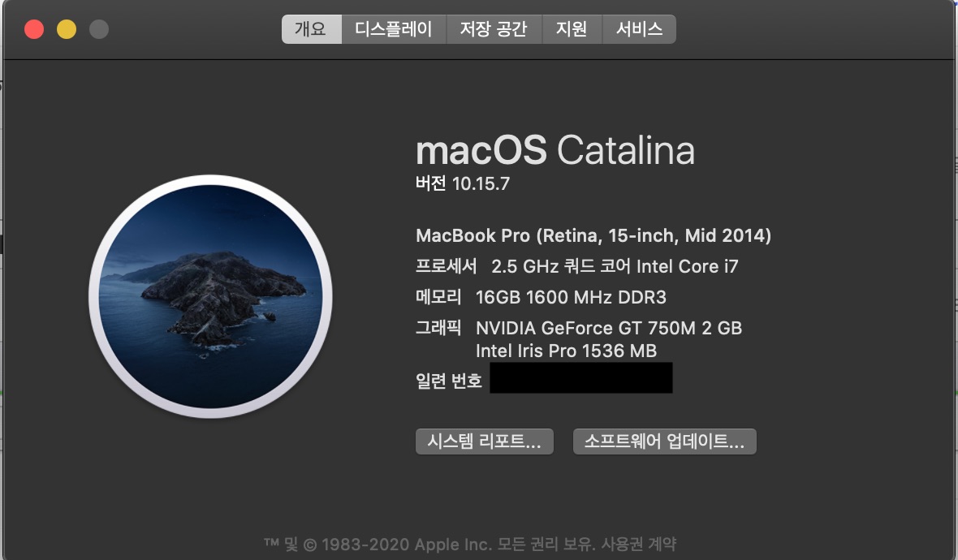This screenshot has width=958, height=560.
Task: Click the 그래픽 label
Action: click(x=438, y=328)
